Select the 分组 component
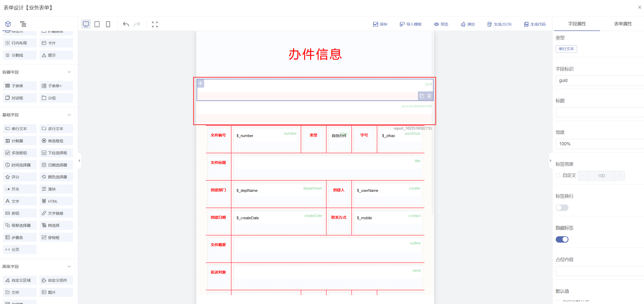Viewport: 644px width, 304px height. (x=56, y=98)
